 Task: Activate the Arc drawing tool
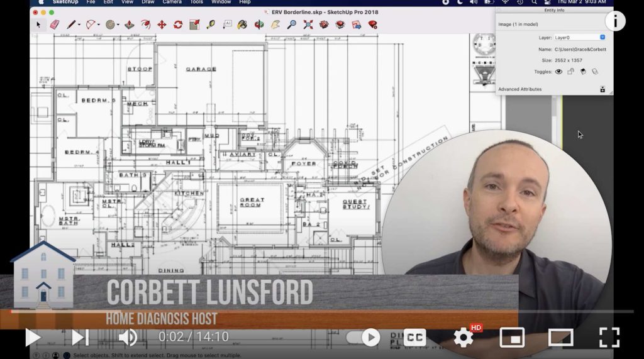point(91,25)
